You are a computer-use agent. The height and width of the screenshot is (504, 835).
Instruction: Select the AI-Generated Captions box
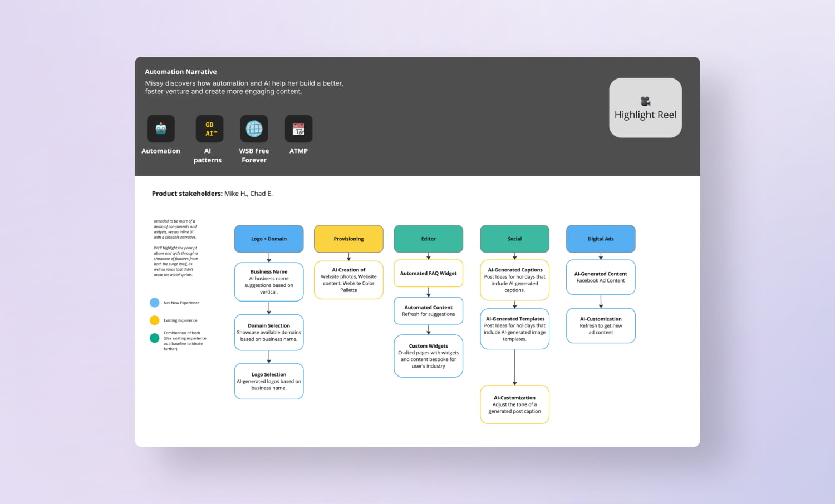(514, 280)
